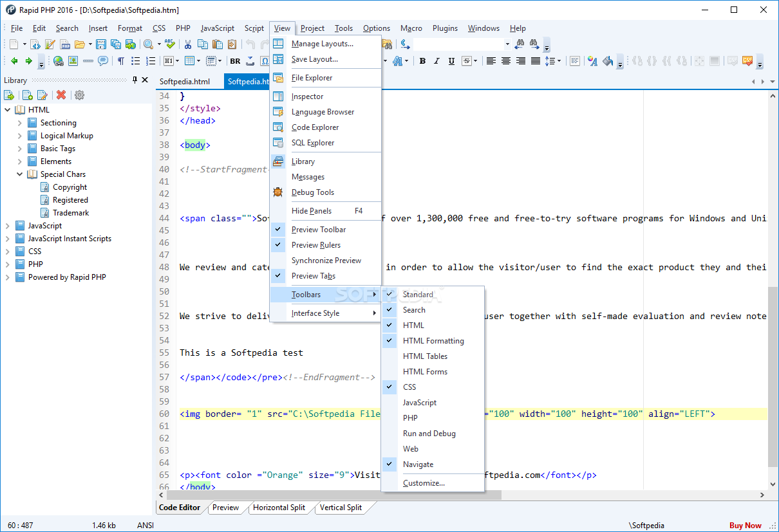Image resolution: width=779 pixels, height=532 pixels.
Task: Click the Buy Now link
Action: pos(745,526)
